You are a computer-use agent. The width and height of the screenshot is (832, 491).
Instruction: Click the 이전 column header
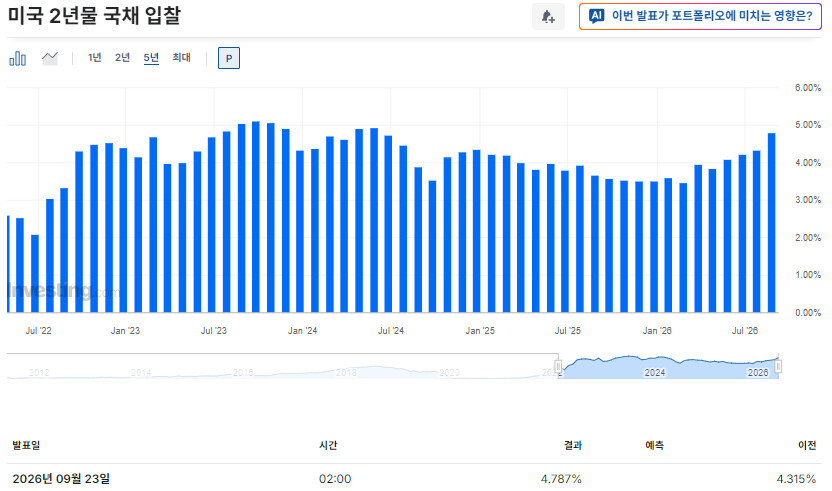[807, 445]
